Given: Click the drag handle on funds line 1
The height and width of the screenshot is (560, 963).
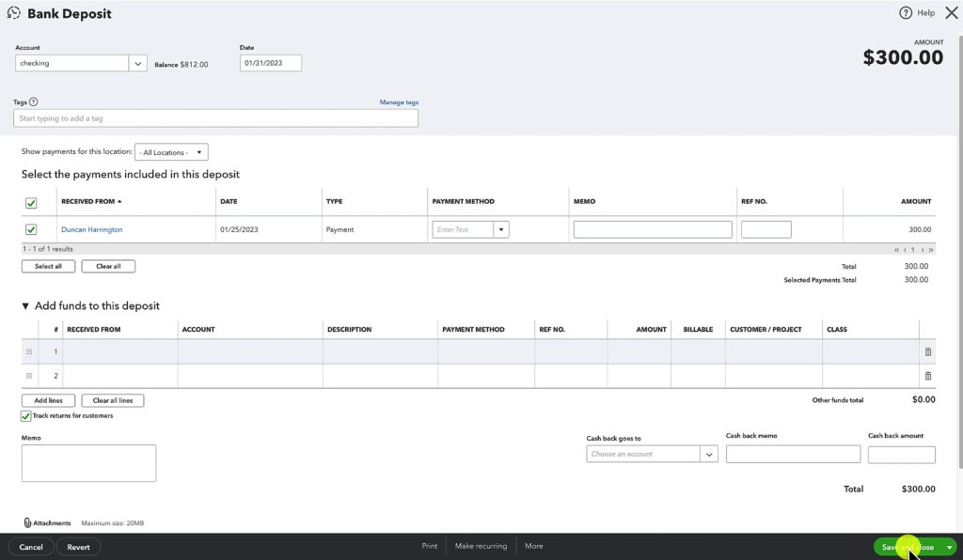Looking at the screenshot, I should (29, 350).
